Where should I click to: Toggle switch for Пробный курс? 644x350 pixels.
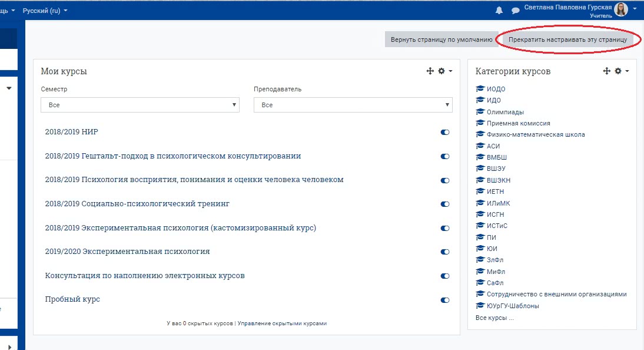[x=445, y=300]
